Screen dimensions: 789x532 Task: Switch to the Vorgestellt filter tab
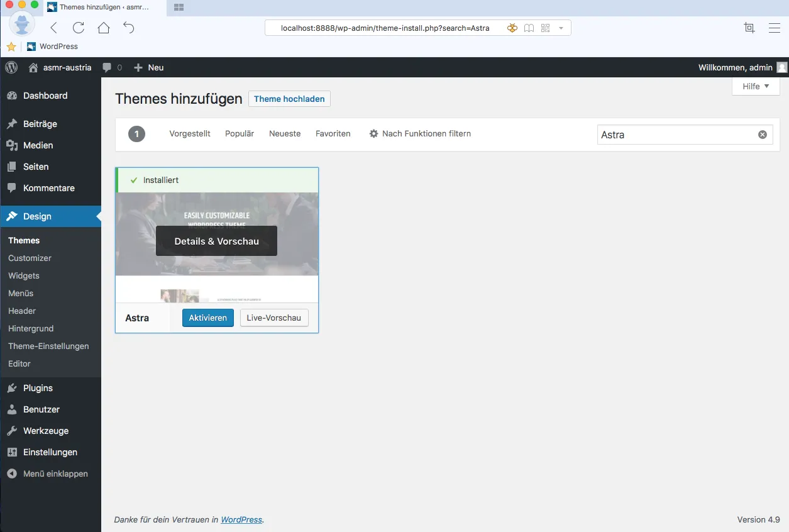pyautogui.click(x=190, y=134)
